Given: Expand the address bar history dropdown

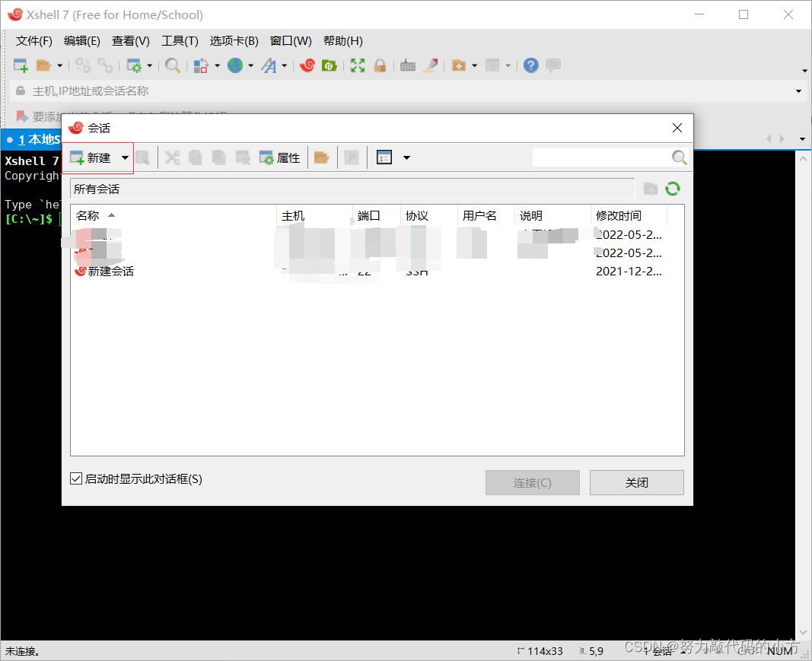Looking at the screenshot, I should coord(798,91).
